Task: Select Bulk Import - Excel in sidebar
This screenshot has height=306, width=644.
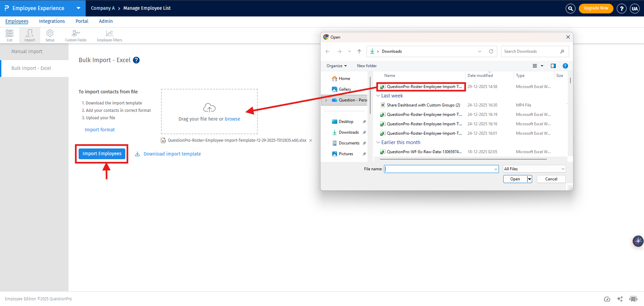Action: (x=34, y=69)
